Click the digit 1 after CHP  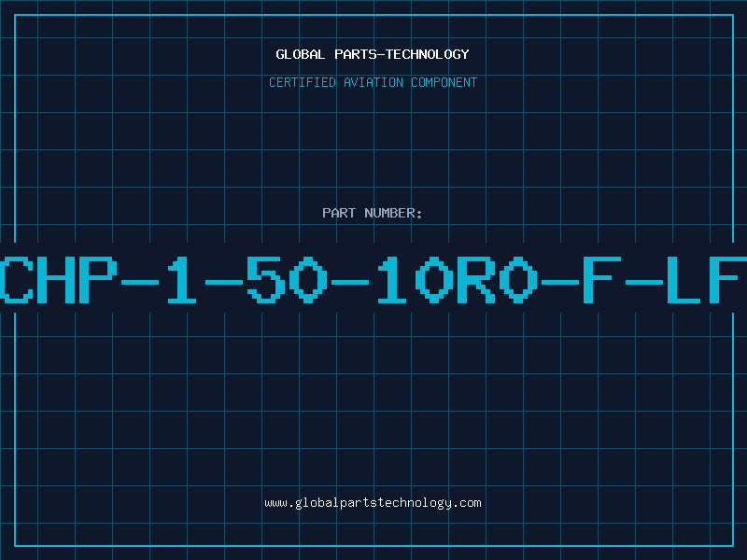tap(182, 280)
